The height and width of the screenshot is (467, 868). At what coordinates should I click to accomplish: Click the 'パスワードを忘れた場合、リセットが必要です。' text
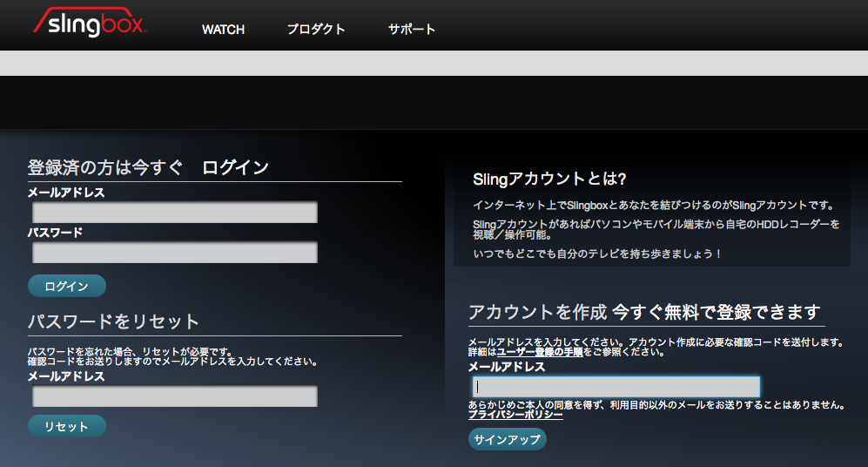click(131, 352)
